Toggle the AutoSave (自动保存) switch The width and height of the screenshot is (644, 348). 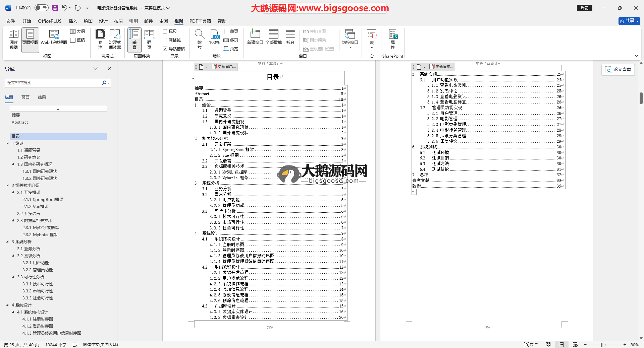pos(42,8)
